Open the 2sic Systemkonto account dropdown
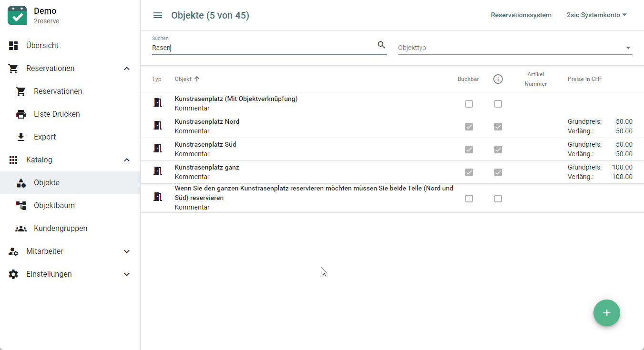644x350 pixels. [596, 15]
